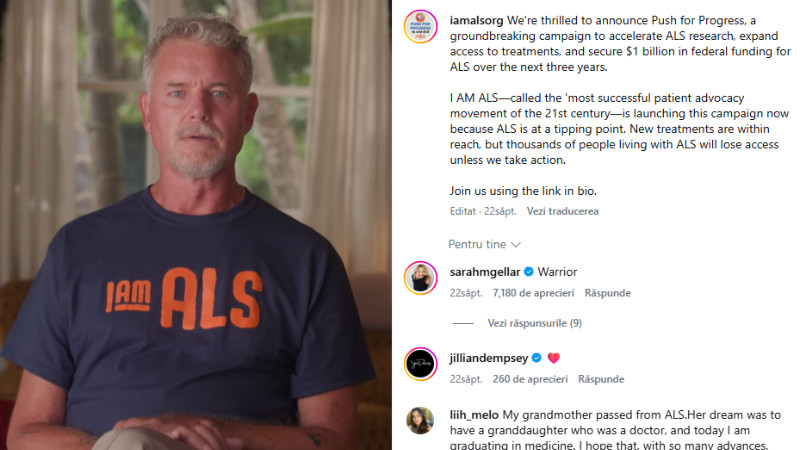Open the jilliandempsey username link
This screenshot has width=800, height=450.
coord(489,358)
